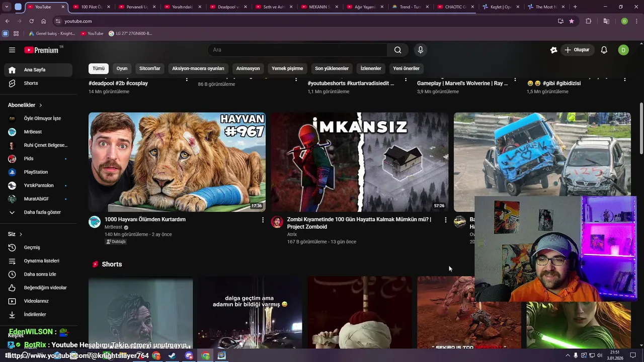Open İndirilenler downloads page
644x362 pixels.
(38, 314)
